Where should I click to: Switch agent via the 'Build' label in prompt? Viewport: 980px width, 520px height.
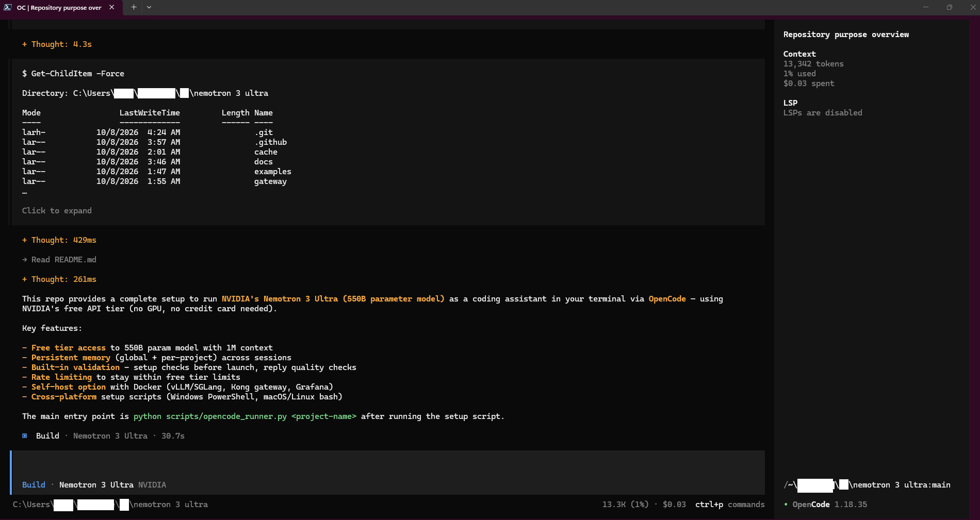coord(34,485)
